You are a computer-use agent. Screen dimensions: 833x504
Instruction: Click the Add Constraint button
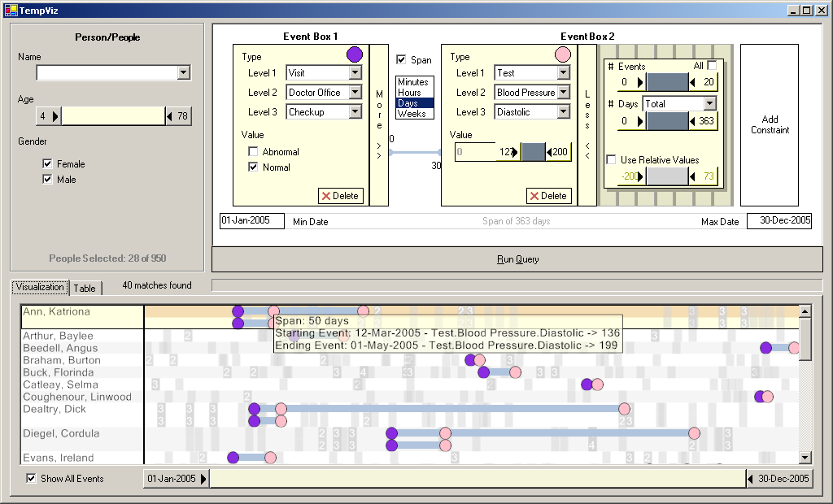point(770,125)
